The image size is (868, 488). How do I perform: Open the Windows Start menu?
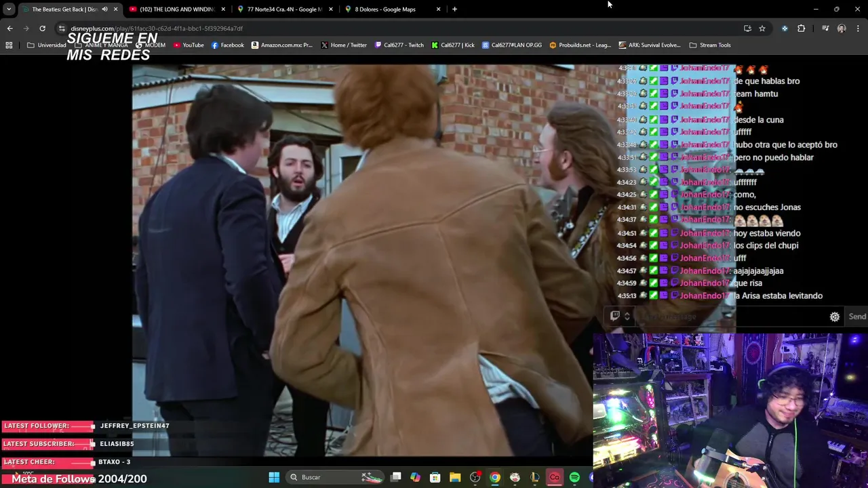[274, 477]
